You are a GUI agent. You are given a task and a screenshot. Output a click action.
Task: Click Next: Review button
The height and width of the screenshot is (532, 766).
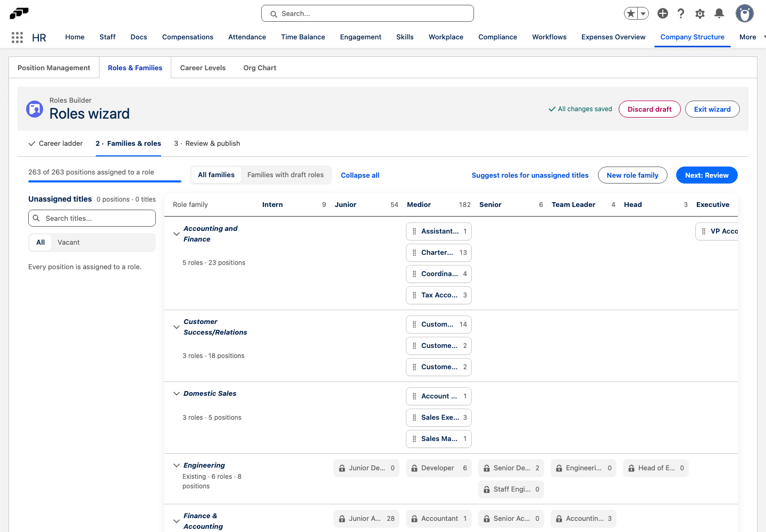pos(707,175)
